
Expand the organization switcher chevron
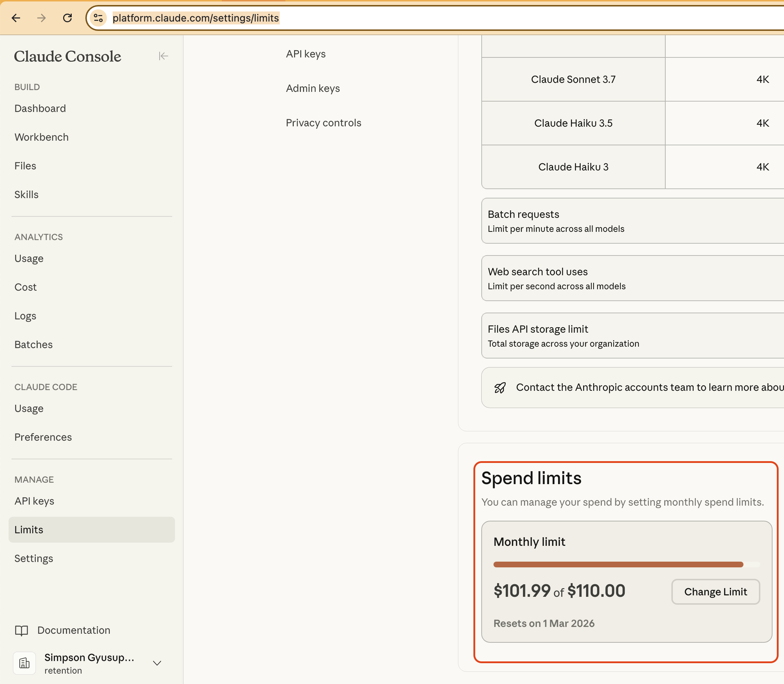click(x=157, y=663)
